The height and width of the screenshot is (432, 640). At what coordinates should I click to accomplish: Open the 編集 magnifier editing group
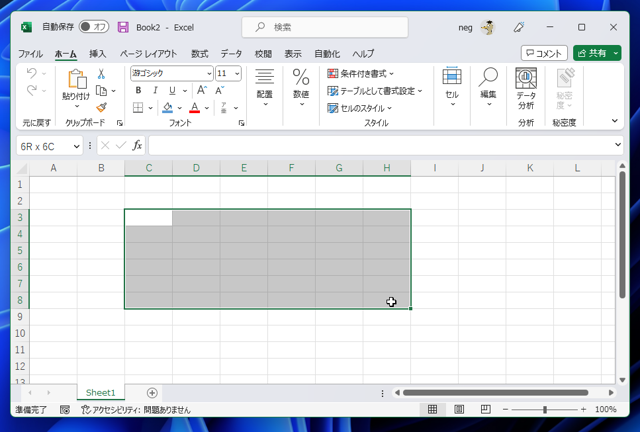488,87
